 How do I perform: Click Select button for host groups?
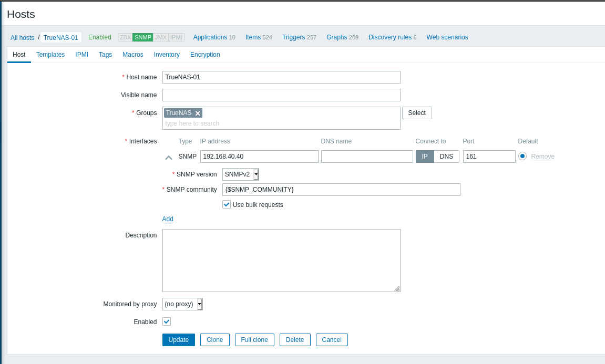(417, 113)
